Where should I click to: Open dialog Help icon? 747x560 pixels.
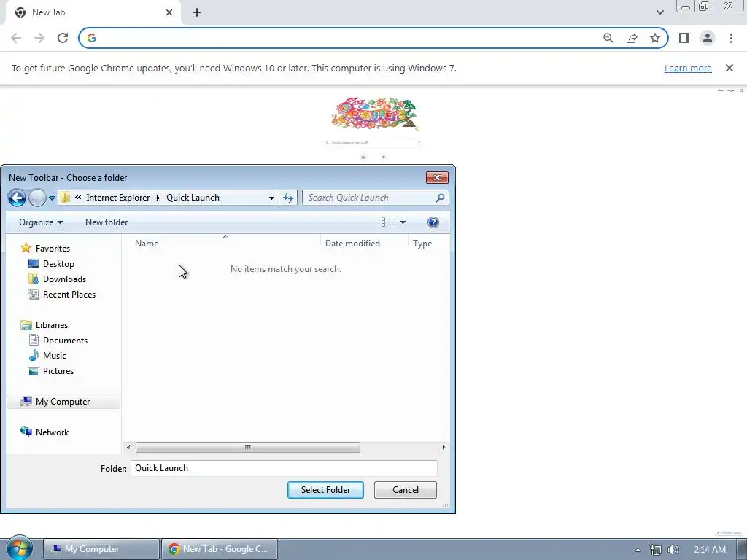[433, 222]
